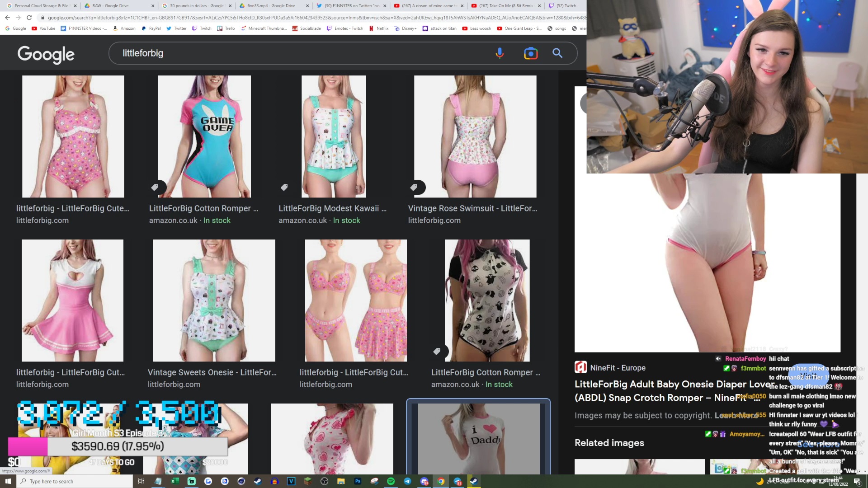The image size is (868, 488).
Task: Open Task View on the taskbar
Action: pyautogui.click(x=141, y=481)
